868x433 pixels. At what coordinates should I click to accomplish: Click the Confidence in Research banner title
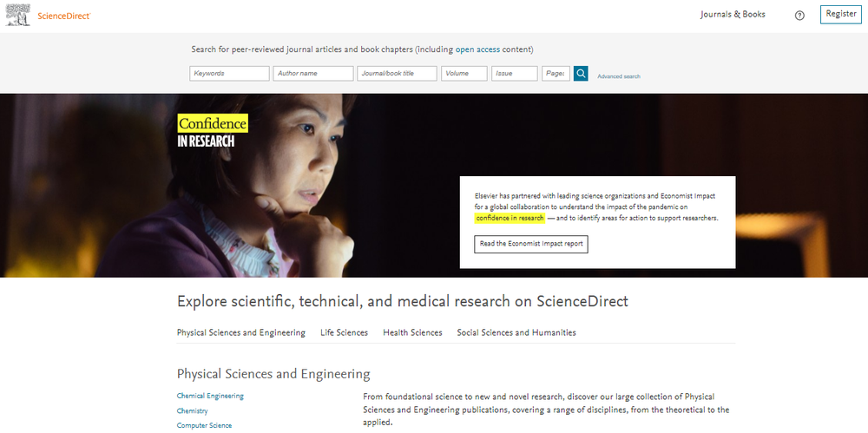pos(213,131)
